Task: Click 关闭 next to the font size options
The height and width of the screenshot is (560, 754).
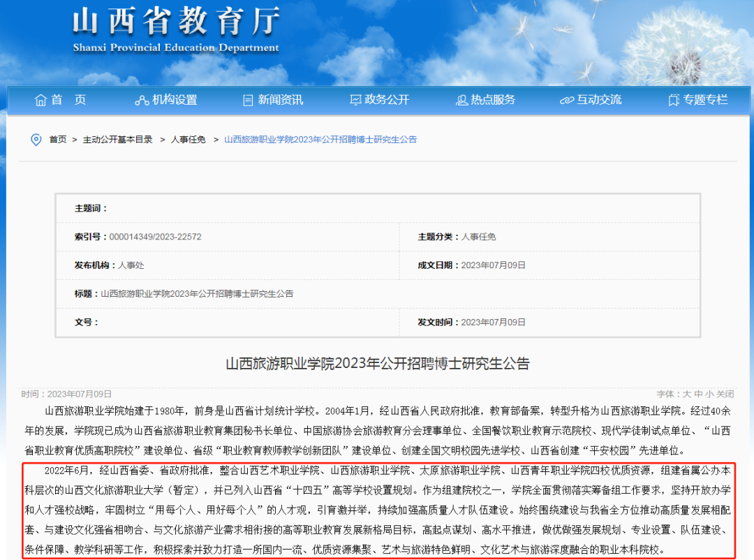Action: pos(725,394)
